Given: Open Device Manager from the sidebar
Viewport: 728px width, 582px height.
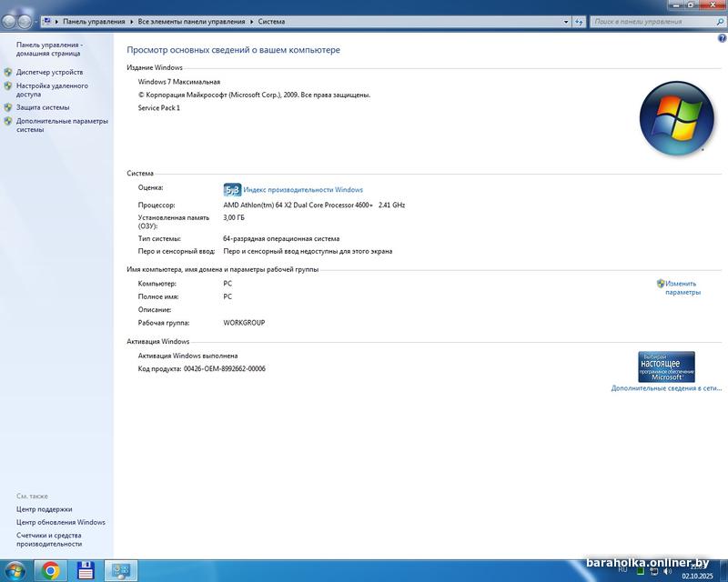Looking at the screenshot, I should click(49, 72).
